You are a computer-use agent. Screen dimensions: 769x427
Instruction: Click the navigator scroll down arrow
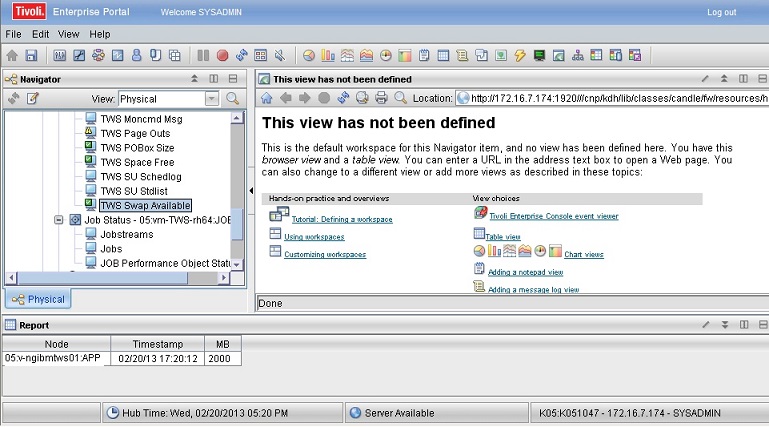click(237, 264)
